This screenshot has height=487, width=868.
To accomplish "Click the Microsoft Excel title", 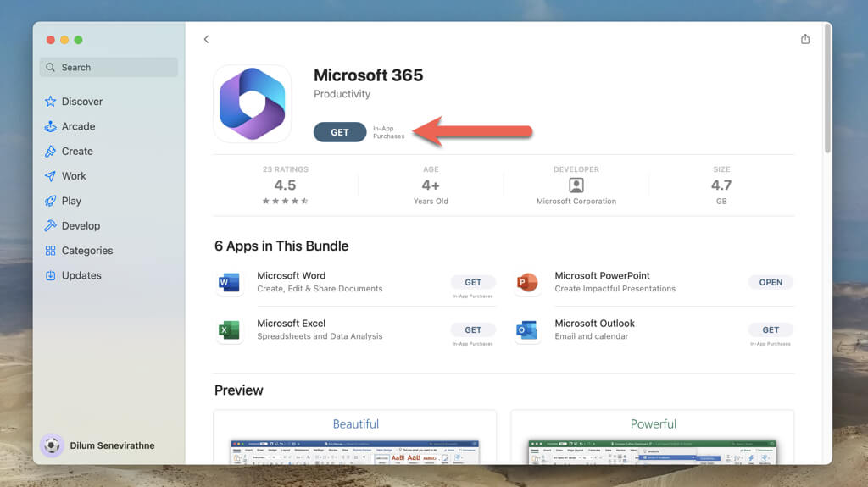I will pos(292,324).
